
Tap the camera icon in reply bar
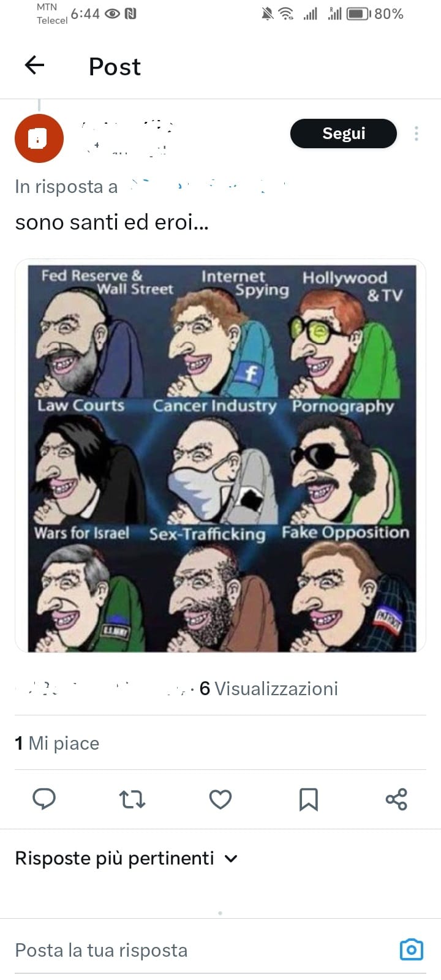[x=412, y=949]
